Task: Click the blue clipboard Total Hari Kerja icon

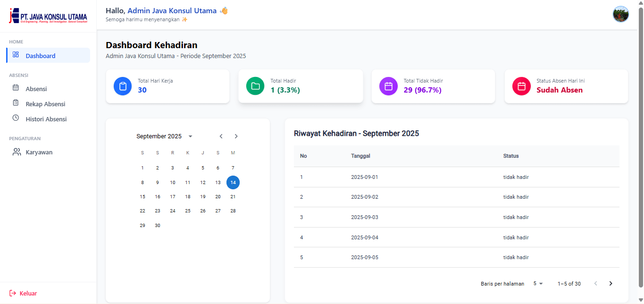Action: [x=123, y=86]
